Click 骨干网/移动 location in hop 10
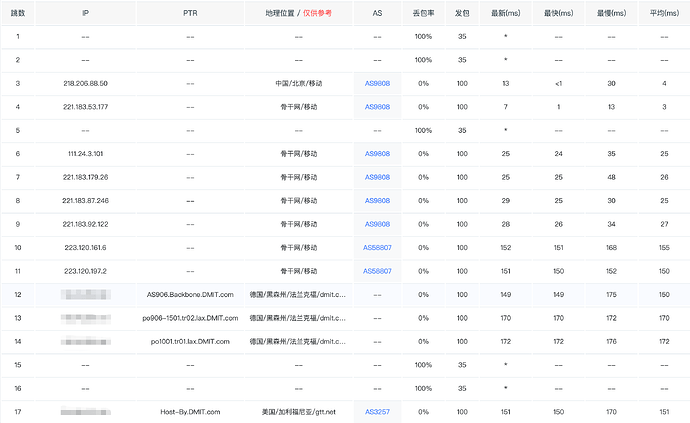This screenshot has width=690, height=423. (x=299, y=247)
